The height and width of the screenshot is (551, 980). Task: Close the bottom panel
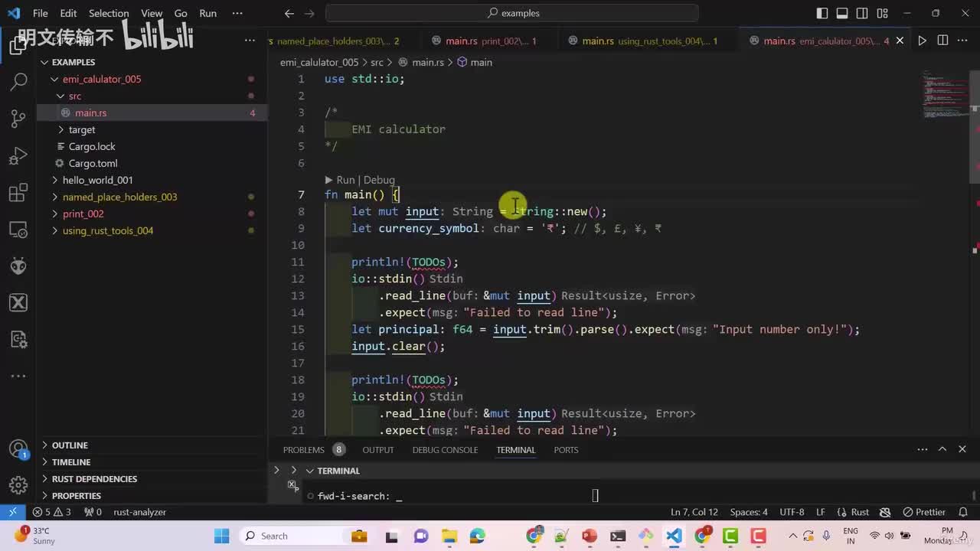pos(962,449)
